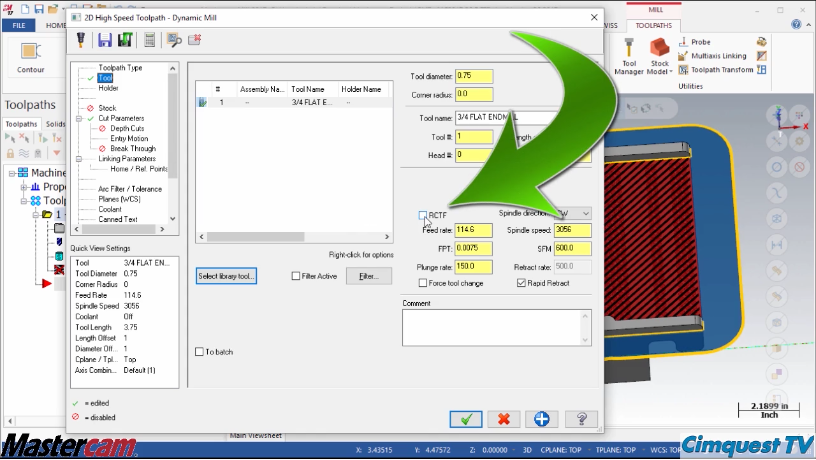
Task: Click the Tool diameter field
Action: click(474, 76)
